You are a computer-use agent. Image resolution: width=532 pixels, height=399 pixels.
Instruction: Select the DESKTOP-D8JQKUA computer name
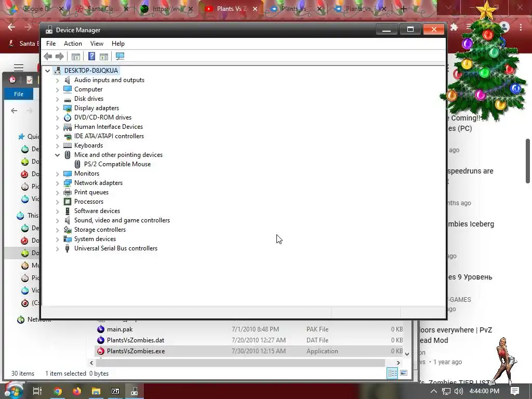[91, 71]
